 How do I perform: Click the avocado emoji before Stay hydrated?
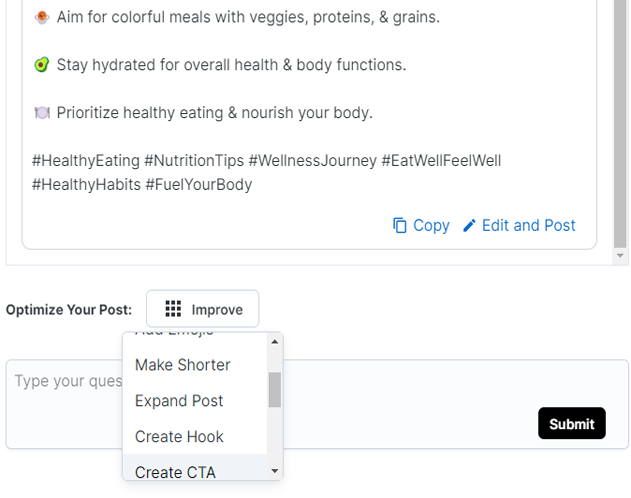pos(42,65)
